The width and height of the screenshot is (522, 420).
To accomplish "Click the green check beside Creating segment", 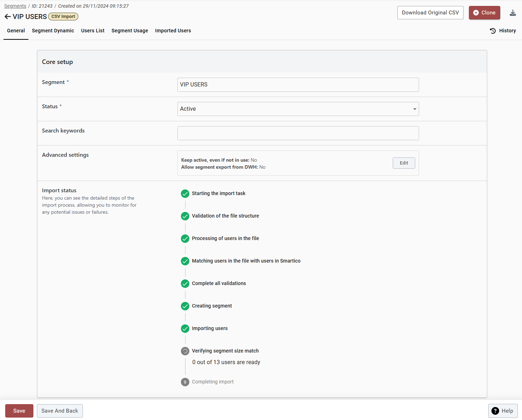I will click(185, 306).
